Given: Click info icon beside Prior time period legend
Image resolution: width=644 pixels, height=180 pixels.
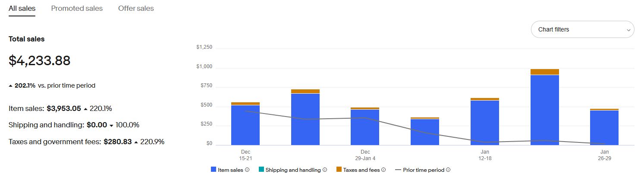Looking at the screenshot, I should tap(448, 170).
